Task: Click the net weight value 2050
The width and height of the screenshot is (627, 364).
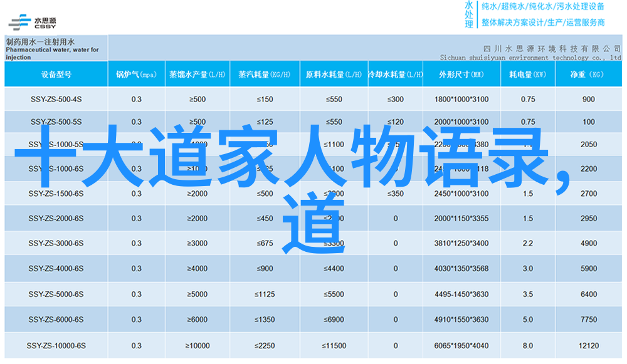Action: pos(589,144)
